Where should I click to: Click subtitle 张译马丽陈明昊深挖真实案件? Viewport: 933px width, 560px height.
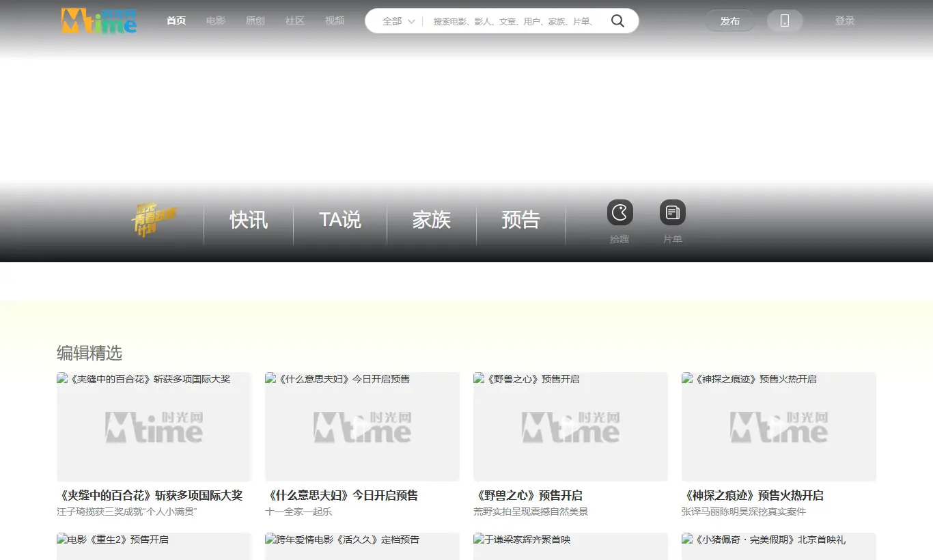[x=744, y=512]
